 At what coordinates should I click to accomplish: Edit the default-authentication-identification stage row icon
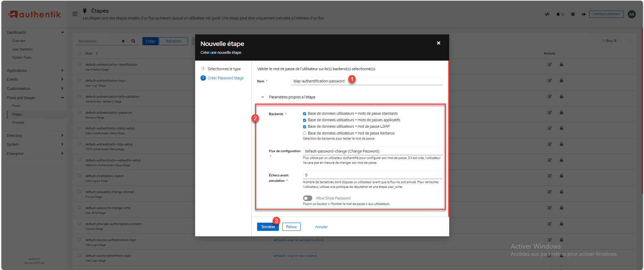pos(549,64)
